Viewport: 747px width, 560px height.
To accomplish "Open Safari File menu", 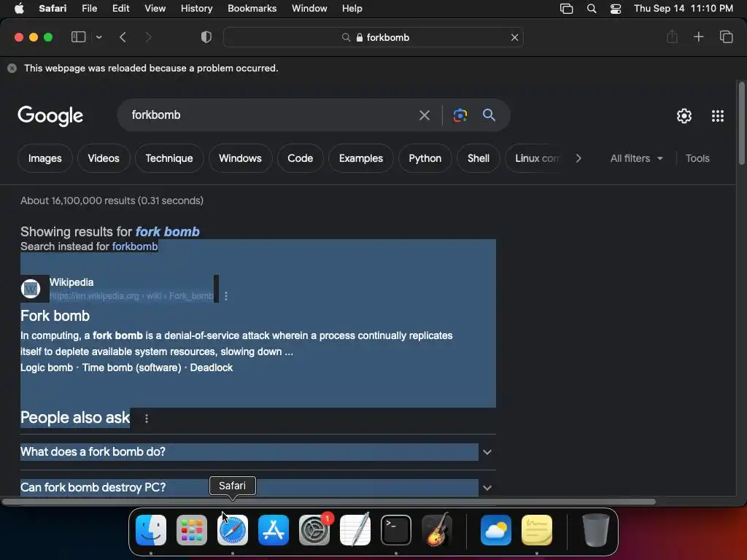I will click(89, 8).
